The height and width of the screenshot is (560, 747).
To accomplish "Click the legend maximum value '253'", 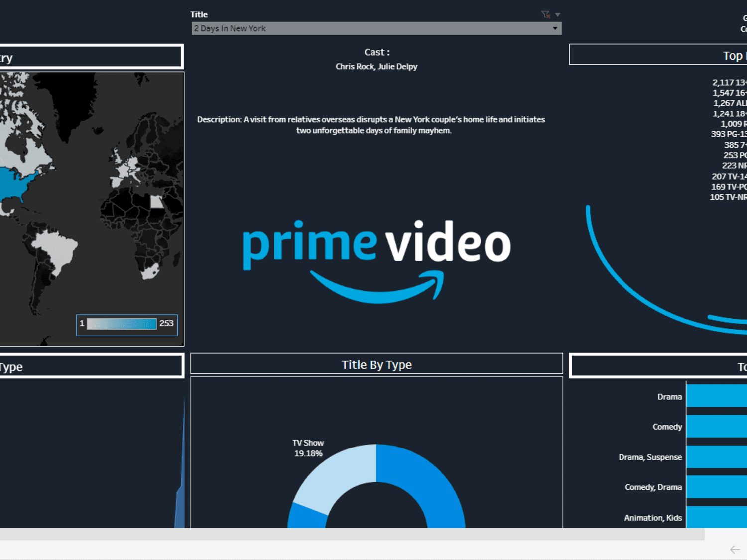I will point(166,323).
